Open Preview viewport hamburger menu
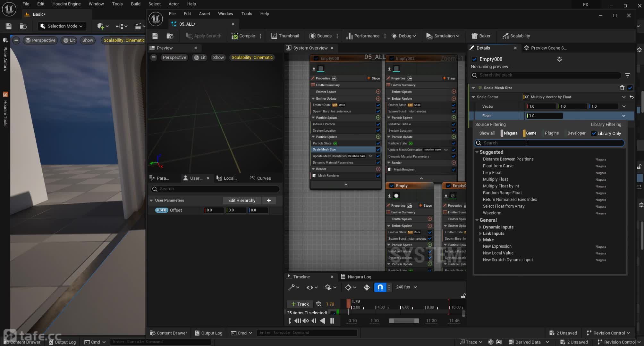 154,58
